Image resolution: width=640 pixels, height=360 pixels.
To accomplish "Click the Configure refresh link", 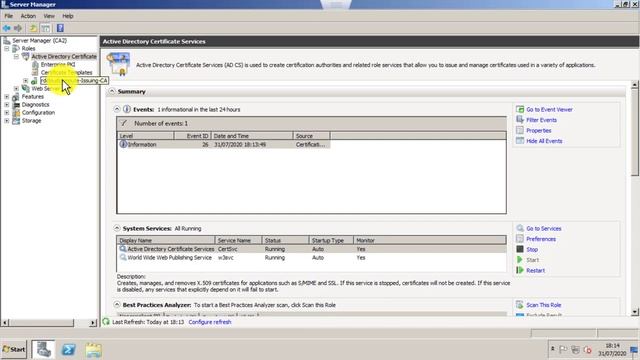I will click(210, 322).
